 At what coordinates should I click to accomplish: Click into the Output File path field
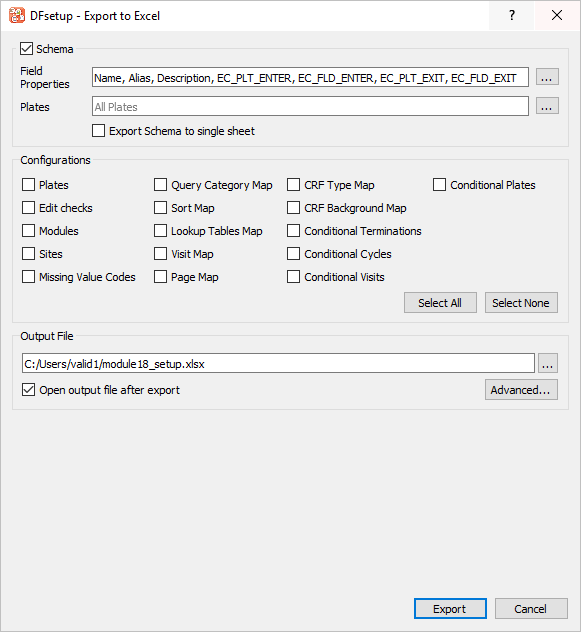pos(278,364)
